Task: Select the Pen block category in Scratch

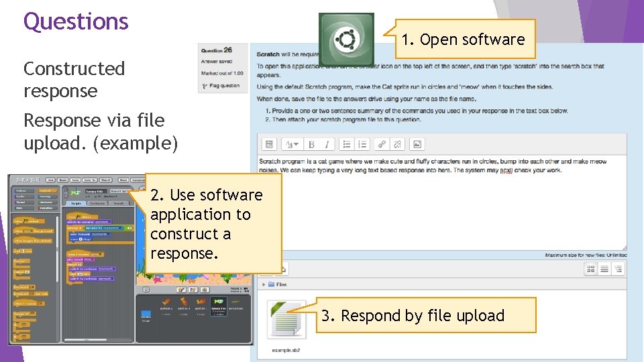Action: tap(24, 208)
